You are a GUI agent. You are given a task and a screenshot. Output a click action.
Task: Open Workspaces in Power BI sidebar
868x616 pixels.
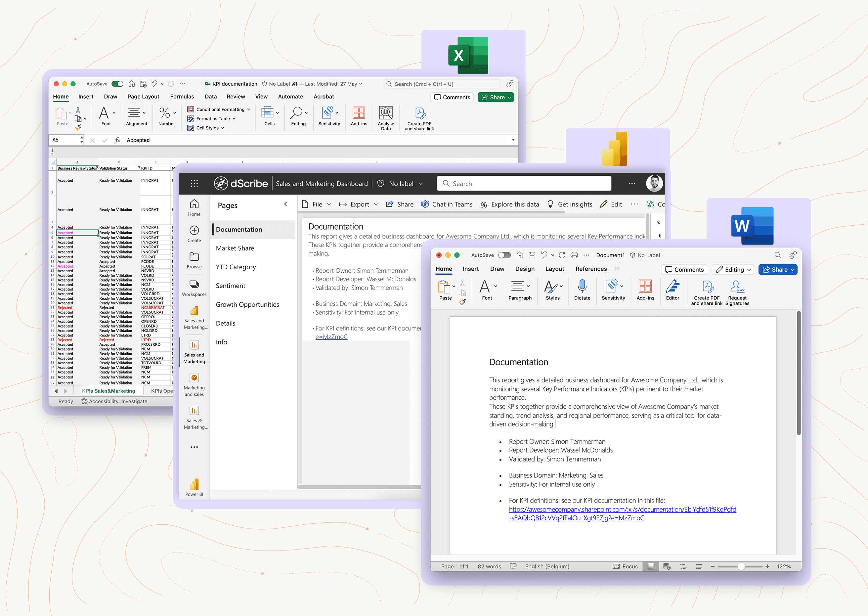(194, 284)
